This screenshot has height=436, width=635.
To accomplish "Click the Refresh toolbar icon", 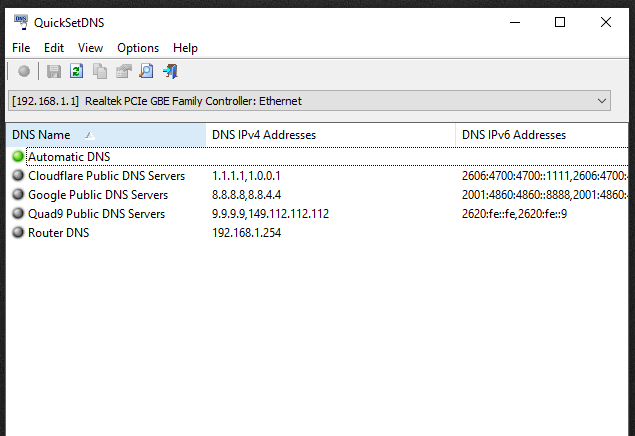I will [x=77, y=71].
